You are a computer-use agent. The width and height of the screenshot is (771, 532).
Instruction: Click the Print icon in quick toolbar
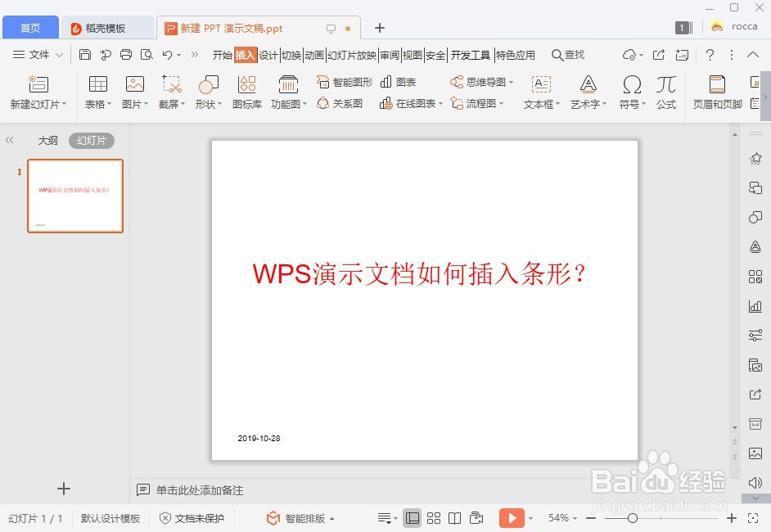[x=126, y=55]
